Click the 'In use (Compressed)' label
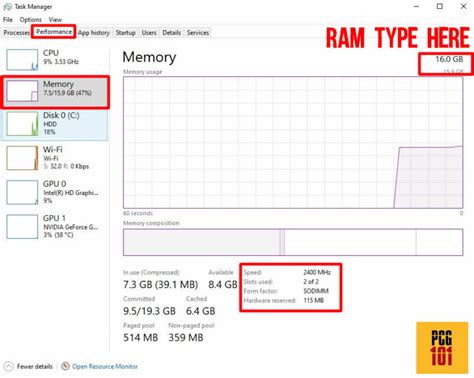 click(151, 272)
